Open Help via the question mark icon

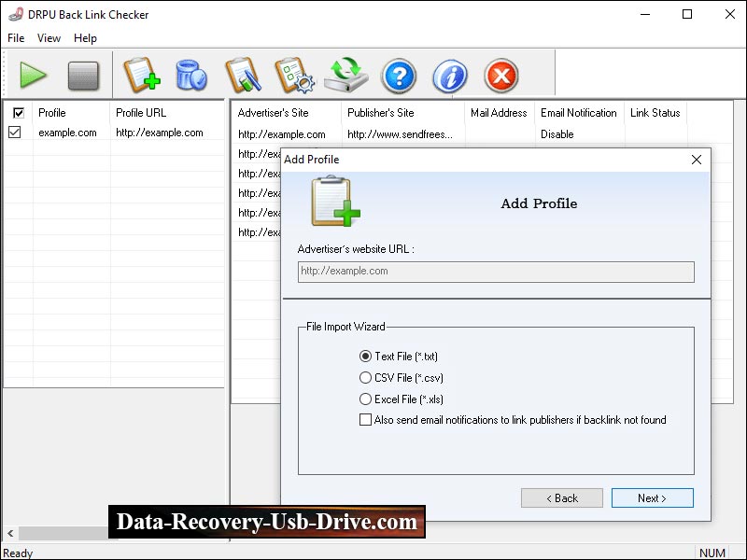[x=399, y=76]
